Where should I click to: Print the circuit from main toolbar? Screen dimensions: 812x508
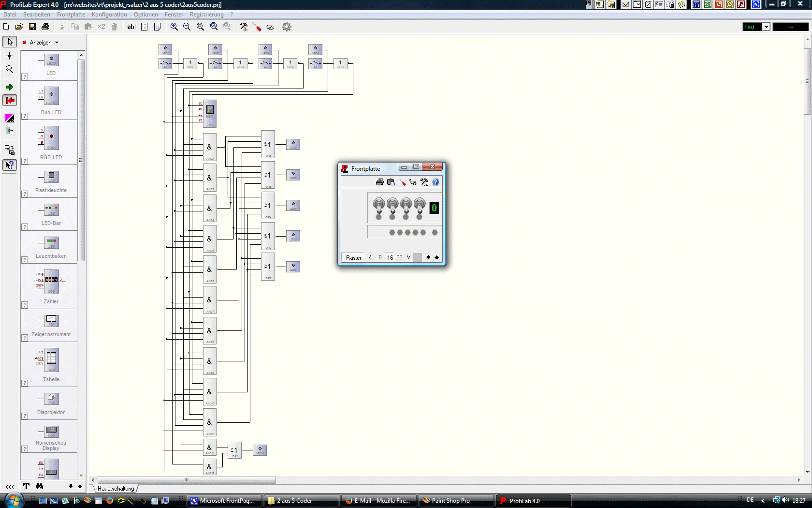pos(45,27)
